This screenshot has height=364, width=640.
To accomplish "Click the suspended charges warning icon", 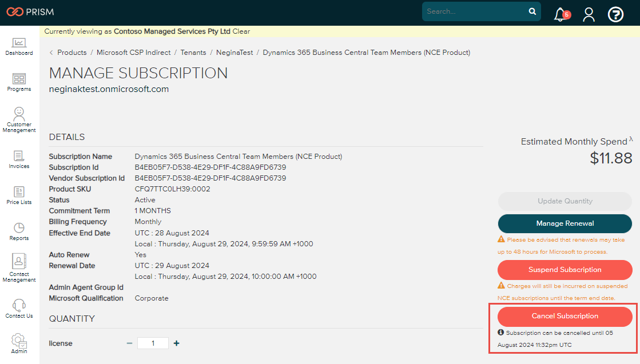I will (x=501, y=285).
